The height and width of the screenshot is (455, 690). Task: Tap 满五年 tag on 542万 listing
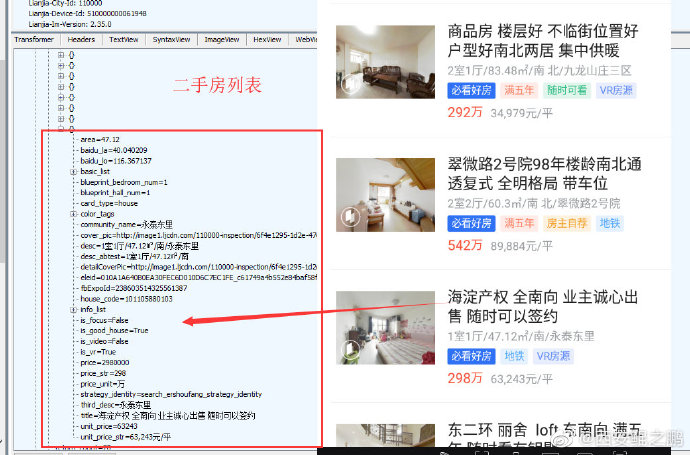tap(519, 224)
